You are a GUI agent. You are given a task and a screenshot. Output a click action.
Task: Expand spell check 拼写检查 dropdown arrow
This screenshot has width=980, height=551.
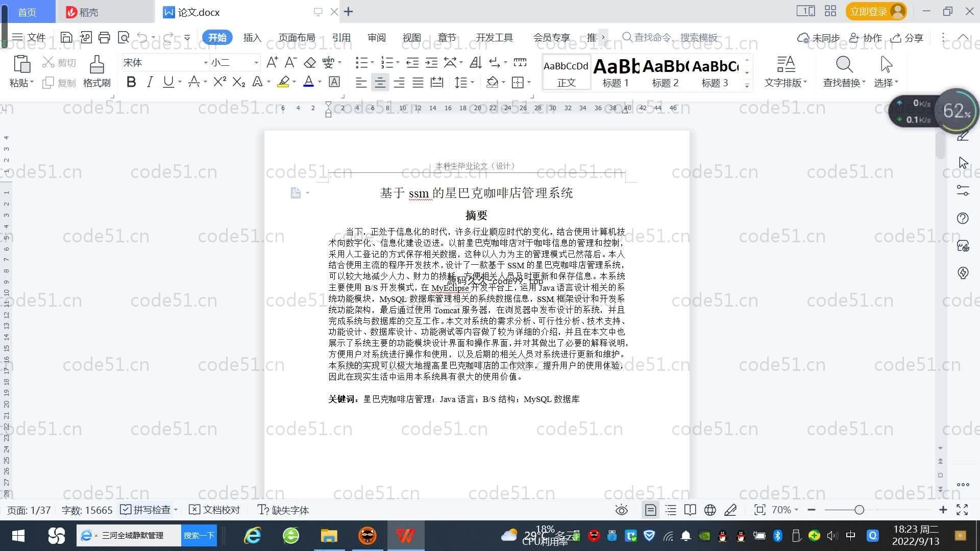[176, 510]
